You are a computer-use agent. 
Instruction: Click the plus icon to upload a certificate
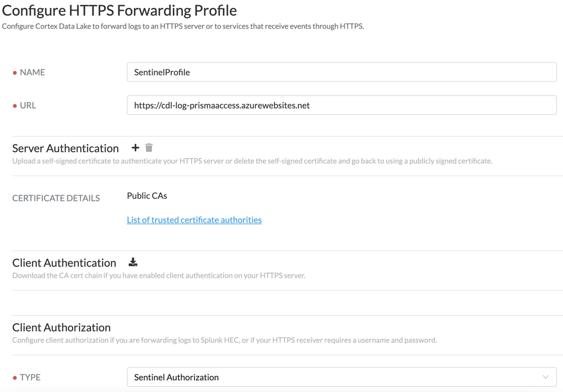click(x=135, y=148)
